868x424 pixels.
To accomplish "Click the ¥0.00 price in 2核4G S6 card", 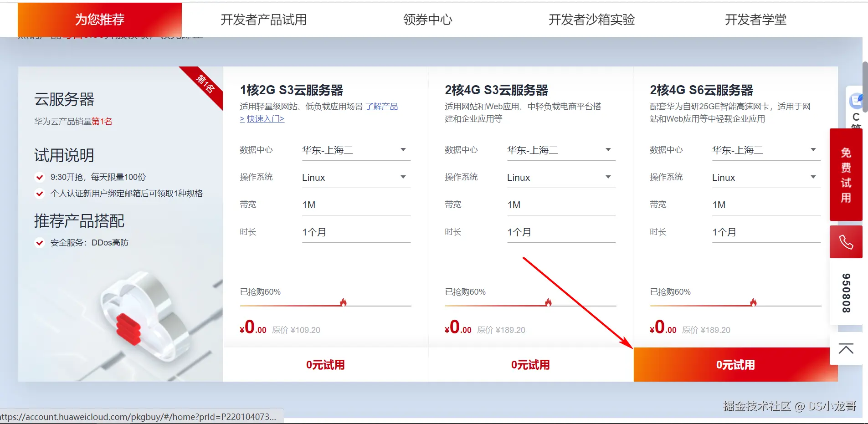I will (663, 327).
